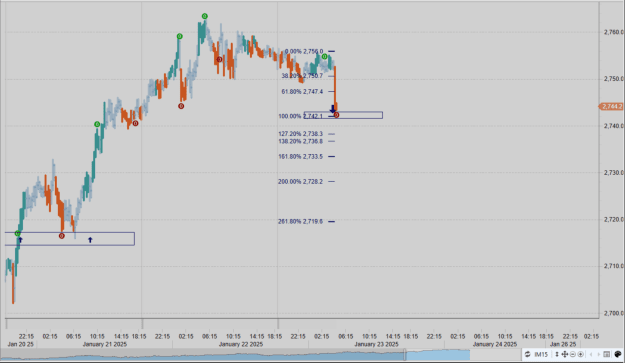Click the zoom in plus icon

tap(580, 354)
